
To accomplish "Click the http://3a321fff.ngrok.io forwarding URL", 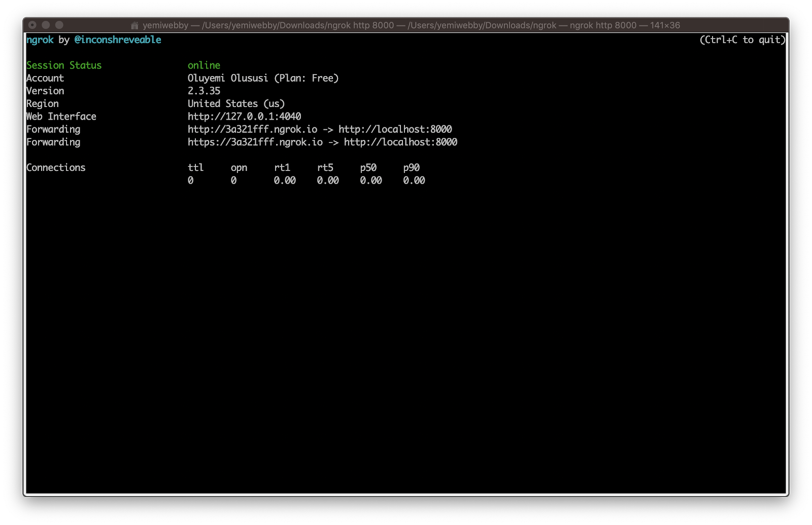I will coord(252,129).
